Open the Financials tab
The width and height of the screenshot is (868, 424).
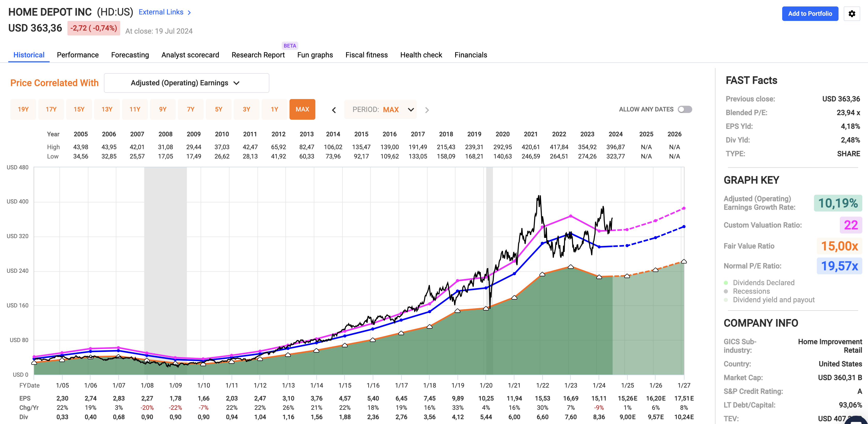point(470,55)
